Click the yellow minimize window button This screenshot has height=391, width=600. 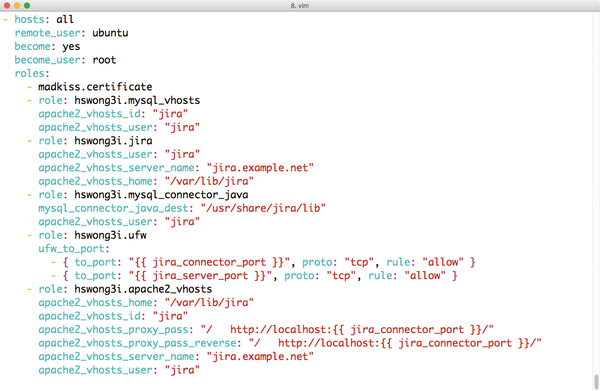pos(17,5)
